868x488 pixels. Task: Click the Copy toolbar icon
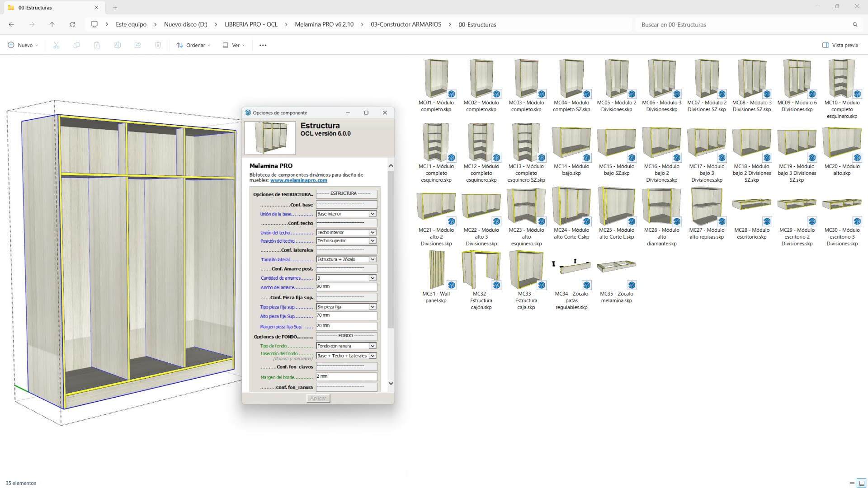point(76,45)
